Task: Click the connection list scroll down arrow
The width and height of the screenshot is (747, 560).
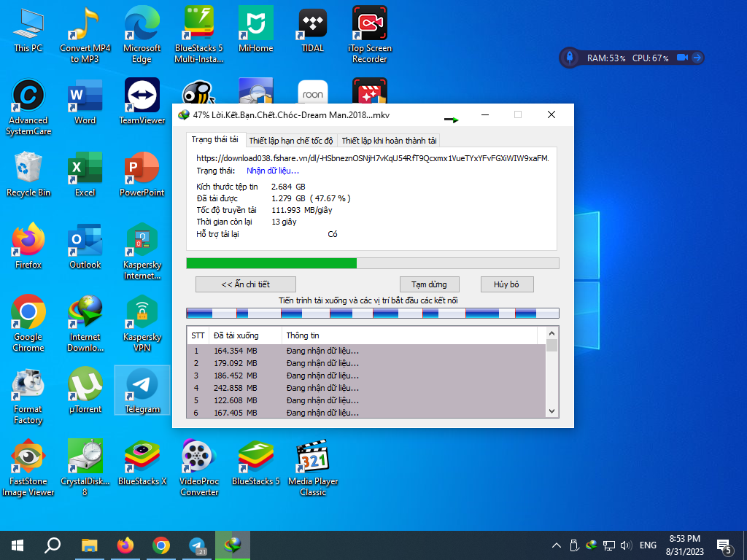Action: (551, 411)
